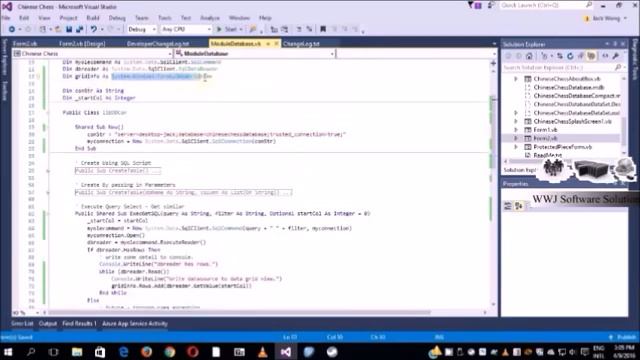Expand the ChineseChessAboutBox.vb node
Viewport: 640px width, 360px height.
(516, 78)
